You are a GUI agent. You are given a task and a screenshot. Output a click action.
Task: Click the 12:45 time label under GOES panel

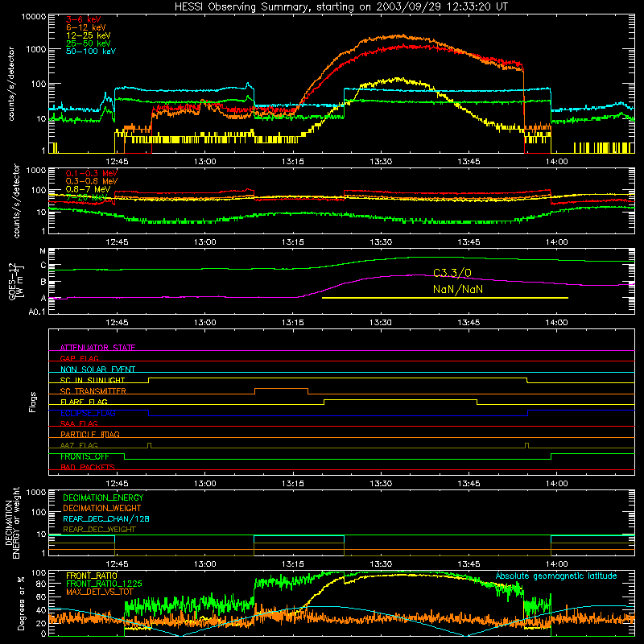tap(117, 323)
